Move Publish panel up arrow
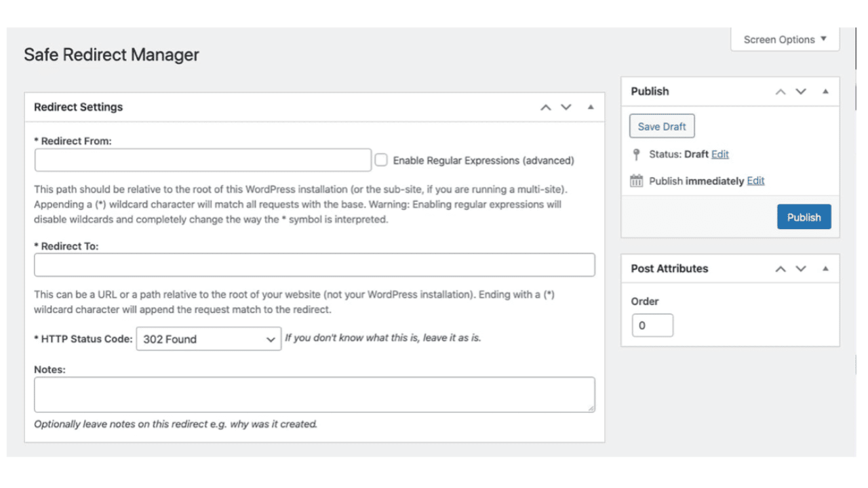Screen dimensions: 868x488 [781, 91]
